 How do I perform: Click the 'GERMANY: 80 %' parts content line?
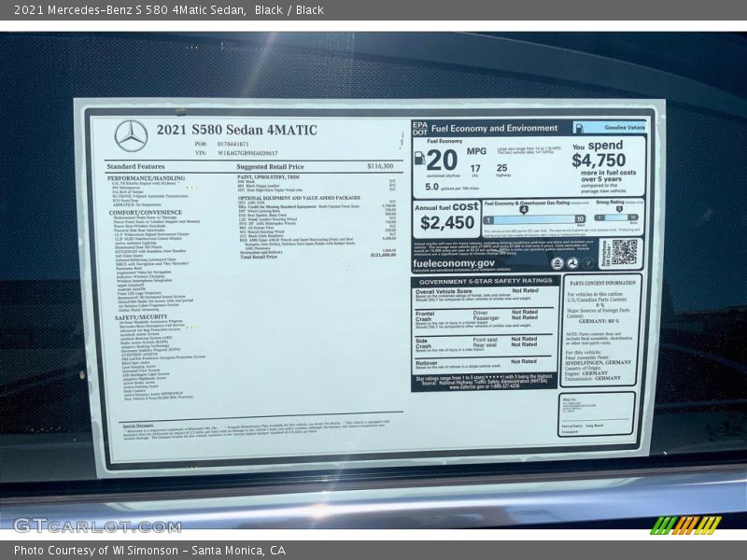(x=599, y=321)
